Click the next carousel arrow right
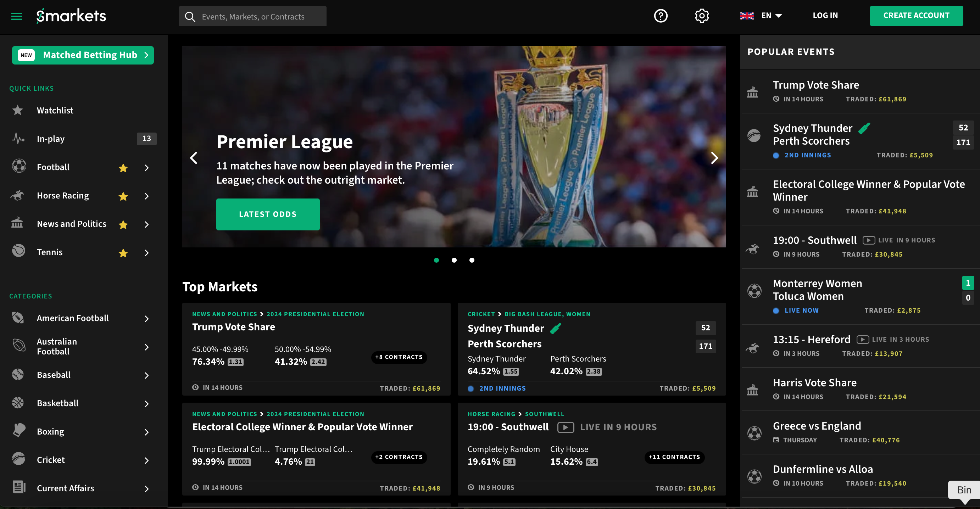The image size is (980, 509). [x=714, y=157]
